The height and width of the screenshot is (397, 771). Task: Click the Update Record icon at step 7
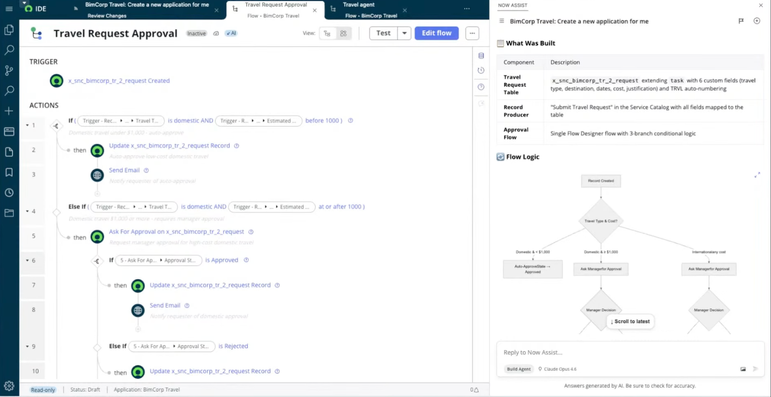[138, 285]
